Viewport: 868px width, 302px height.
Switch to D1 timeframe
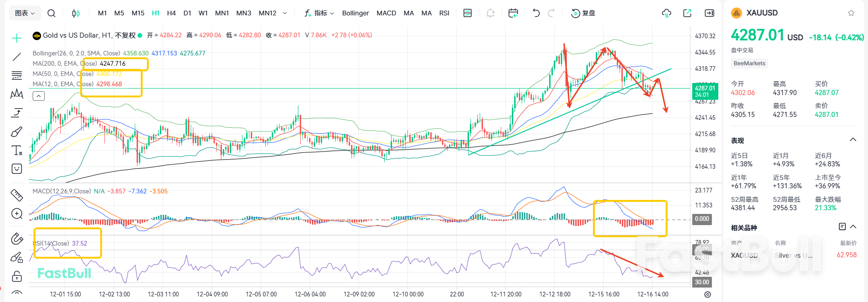click(187, 13)
